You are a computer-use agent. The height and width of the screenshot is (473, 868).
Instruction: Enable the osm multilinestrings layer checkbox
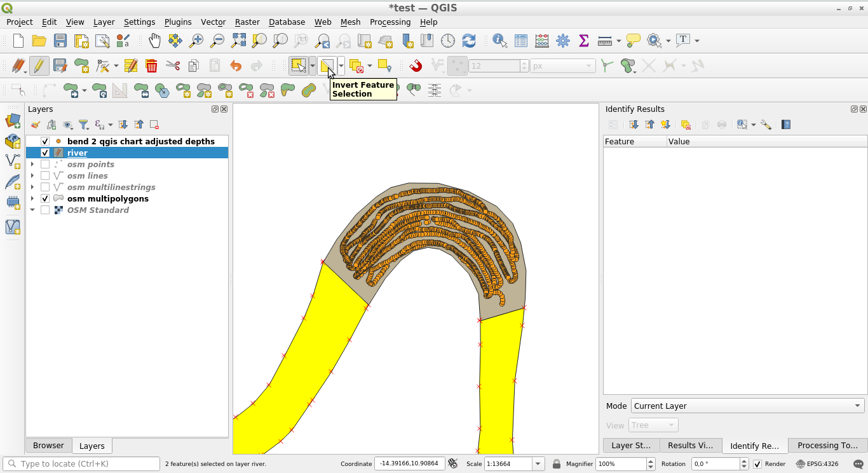(45, 187)
